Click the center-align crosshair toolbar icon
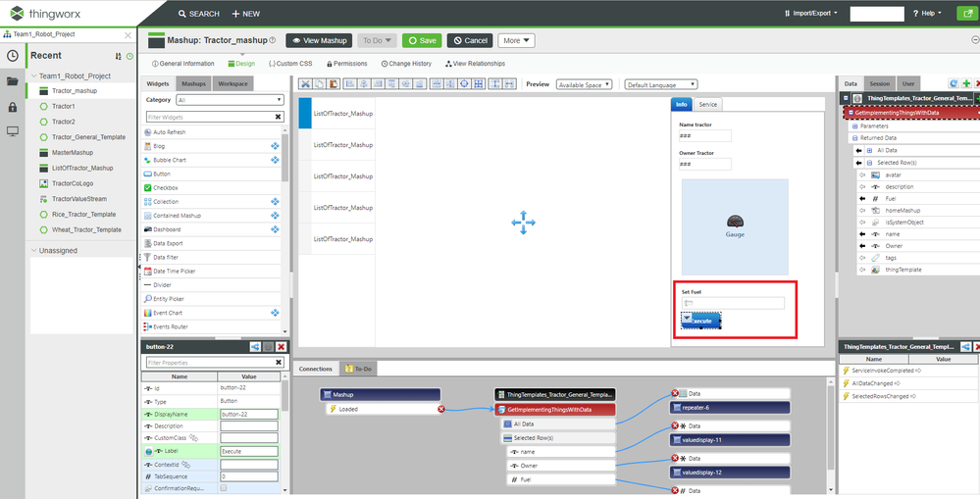This screenshot has width=980, height=499. (x=464, y=84)
